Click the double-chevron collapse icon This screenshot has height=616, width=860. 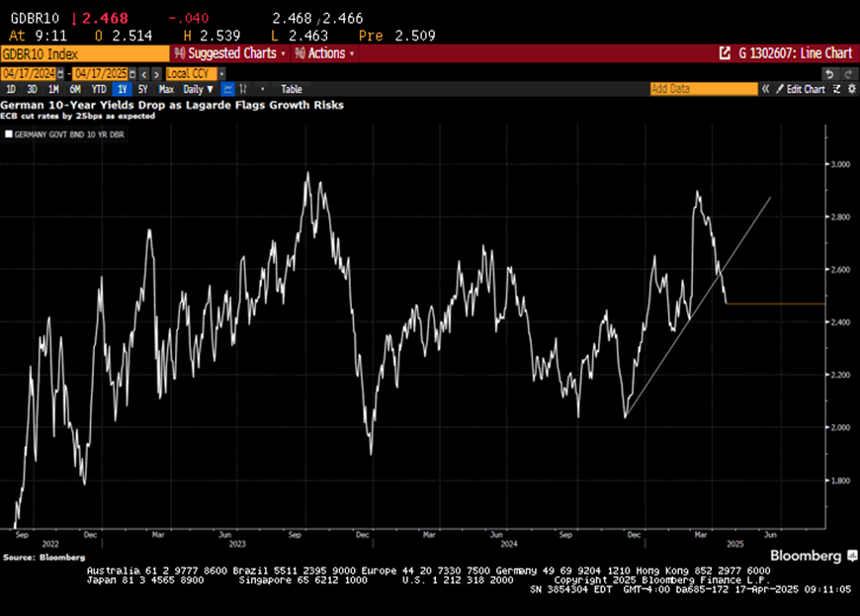click(x=765, y=89)
